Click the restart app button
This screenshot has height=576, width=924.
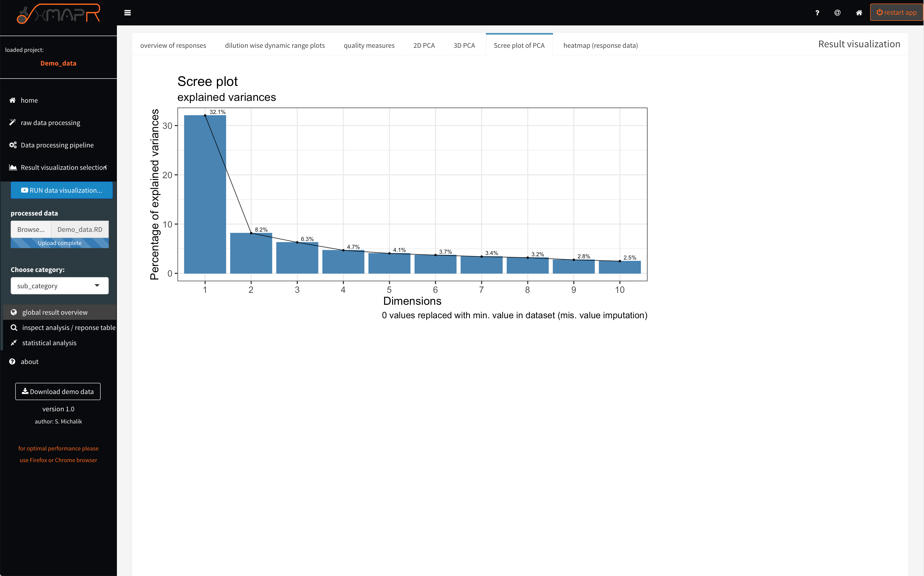[896, 12]
